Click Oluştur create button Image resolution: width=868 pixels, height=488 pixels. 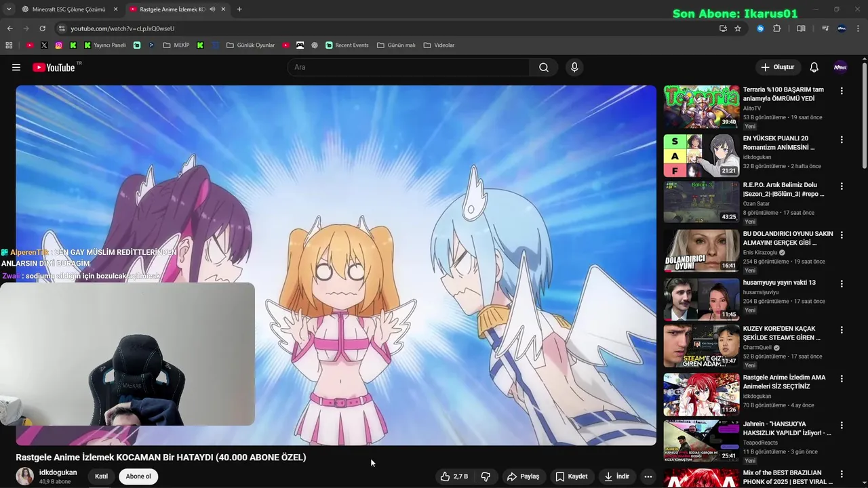pos(777,67)
